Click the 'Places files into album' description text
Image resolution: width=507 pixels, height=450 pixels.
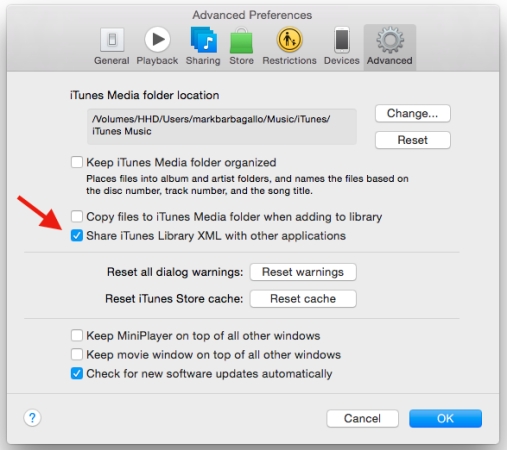tap(247, 185)
